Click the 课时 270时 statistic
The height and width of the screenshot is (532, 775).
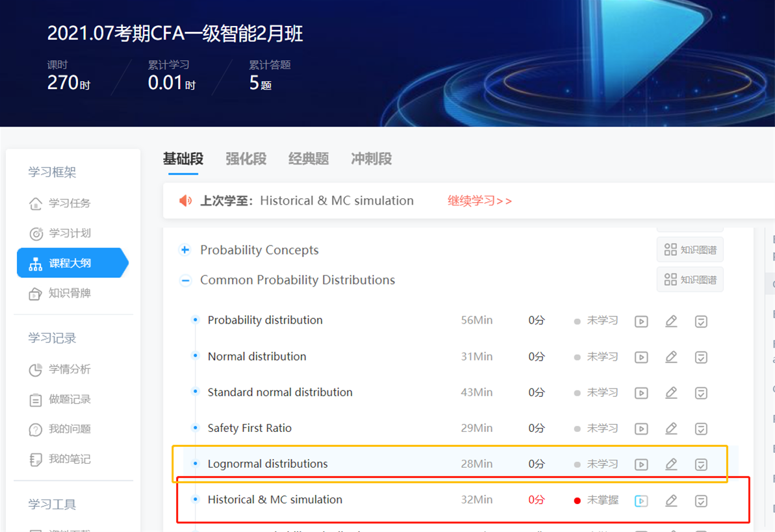(69, 75)
